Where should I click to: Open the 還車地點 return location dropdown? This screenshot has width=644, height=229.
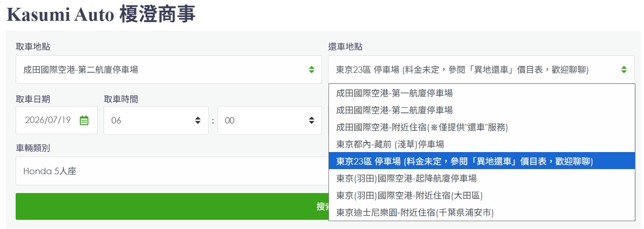point(481,70)
